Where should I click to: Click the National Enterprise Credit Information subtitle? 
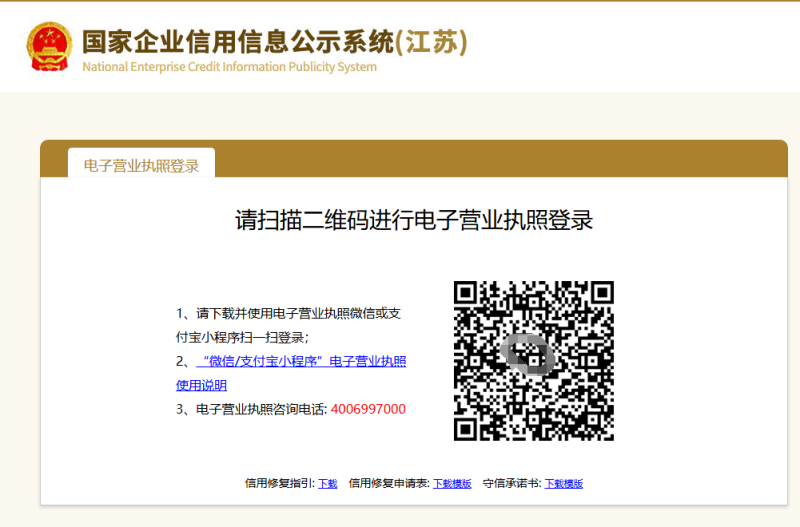(229, 67)
